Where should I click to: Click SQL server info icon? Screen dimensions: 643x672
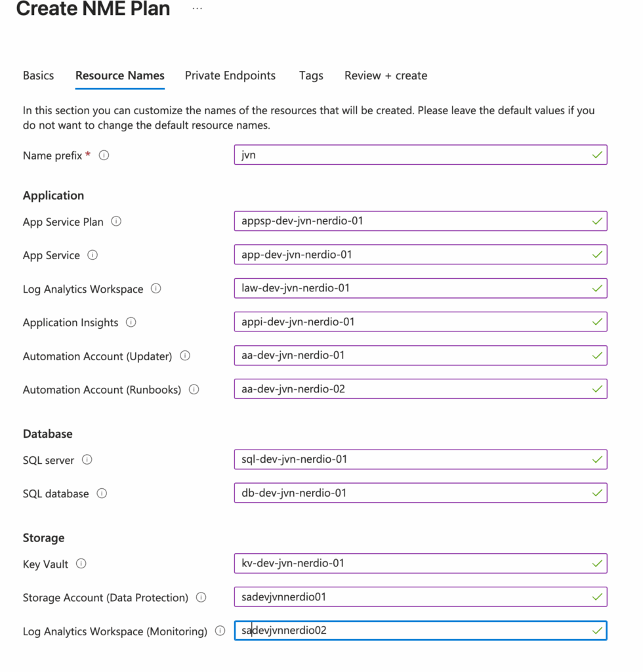point(87,460)
